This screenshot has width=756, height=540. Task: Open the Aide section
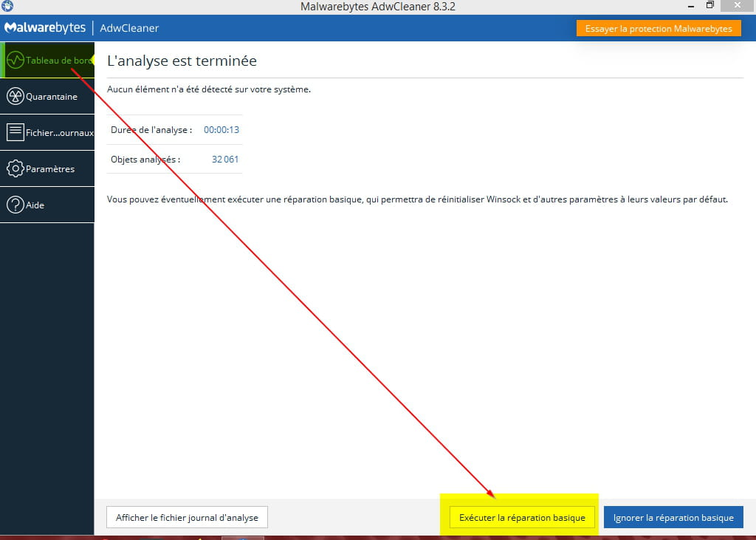pyautogui.click(x=47, y=205)
